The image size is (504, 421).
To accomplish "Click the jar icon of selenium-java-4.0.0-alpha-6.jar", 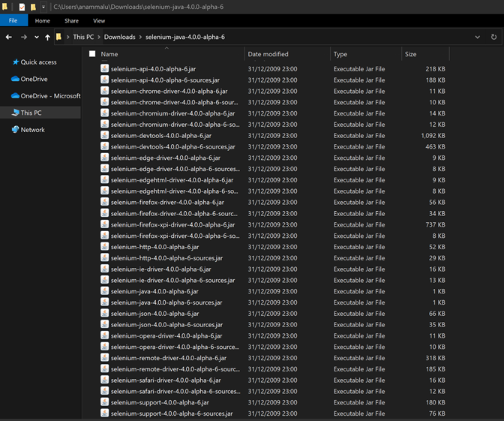I will (104, 290).
